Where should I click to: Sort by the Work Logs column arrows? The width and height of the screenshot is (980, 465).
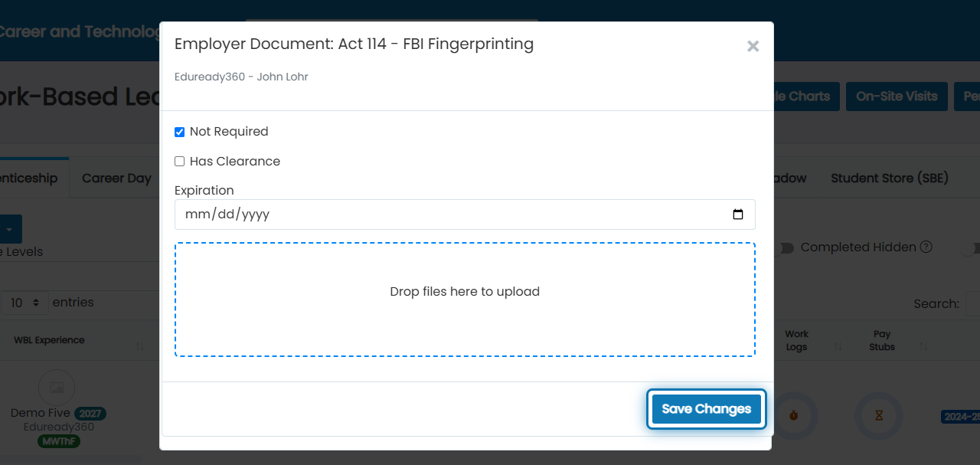[x=838, y=347]
